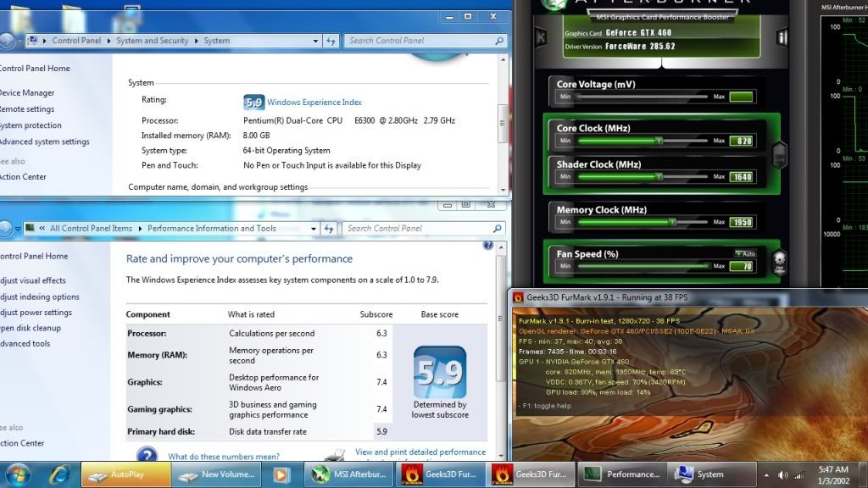Click the System breadcrumb item
Viewport: 868px width, 488px height.
[x=216, y=41]
